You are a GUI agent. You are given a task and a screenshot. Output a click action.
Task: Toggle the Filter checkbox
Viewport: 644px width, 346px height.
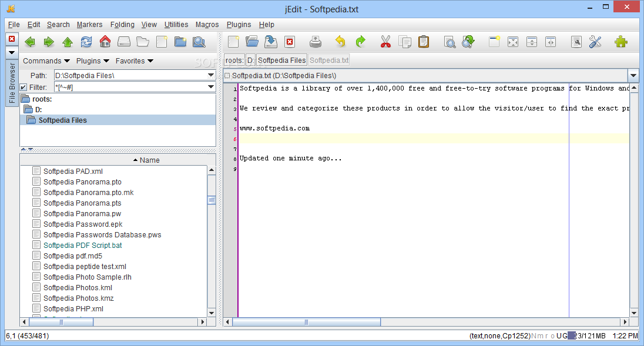[24, 87]
